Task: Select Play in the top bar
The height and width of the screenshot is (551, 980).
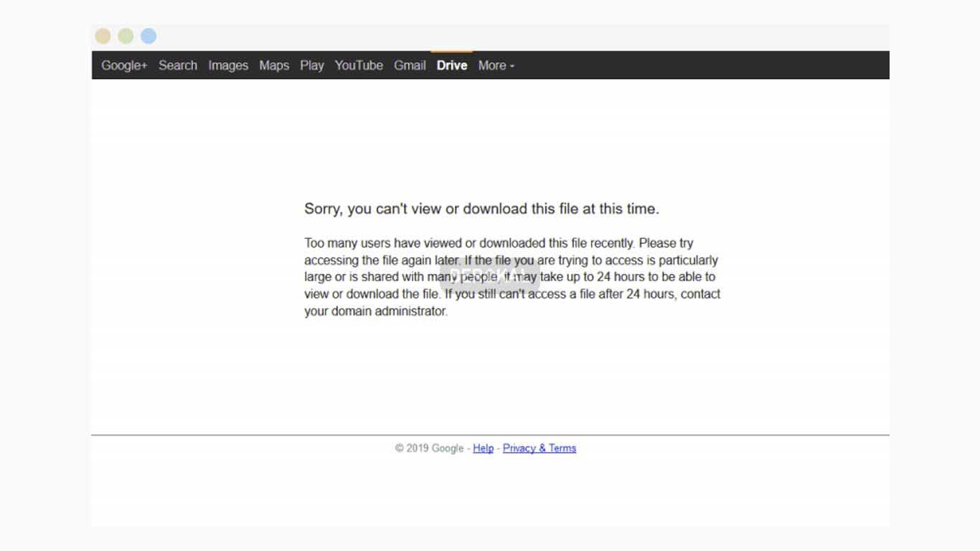Action: click(312, 65)
